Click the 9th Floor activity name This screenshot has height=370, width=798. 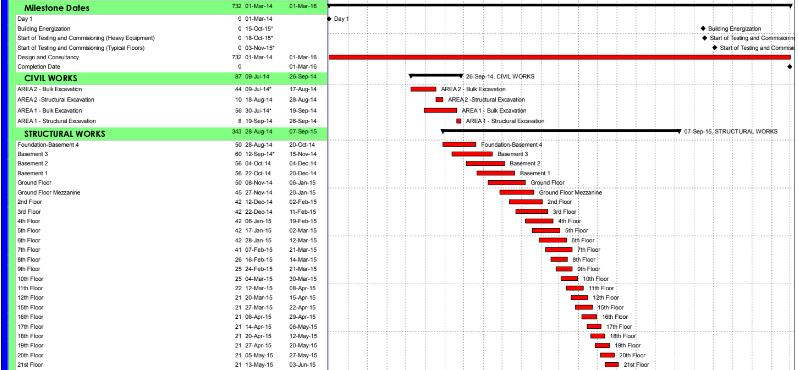pyautogui.click(x=28, y=269)
